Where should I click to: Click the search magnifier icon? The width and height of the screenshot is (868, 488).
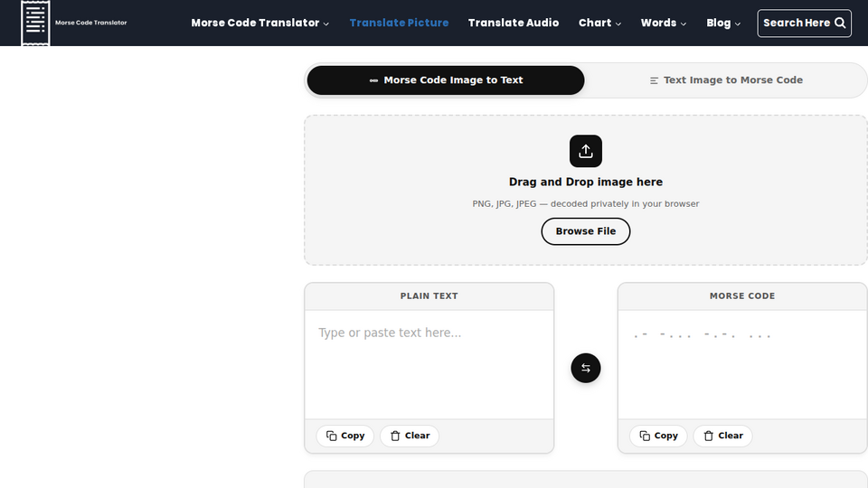click(x=840, y=23)
